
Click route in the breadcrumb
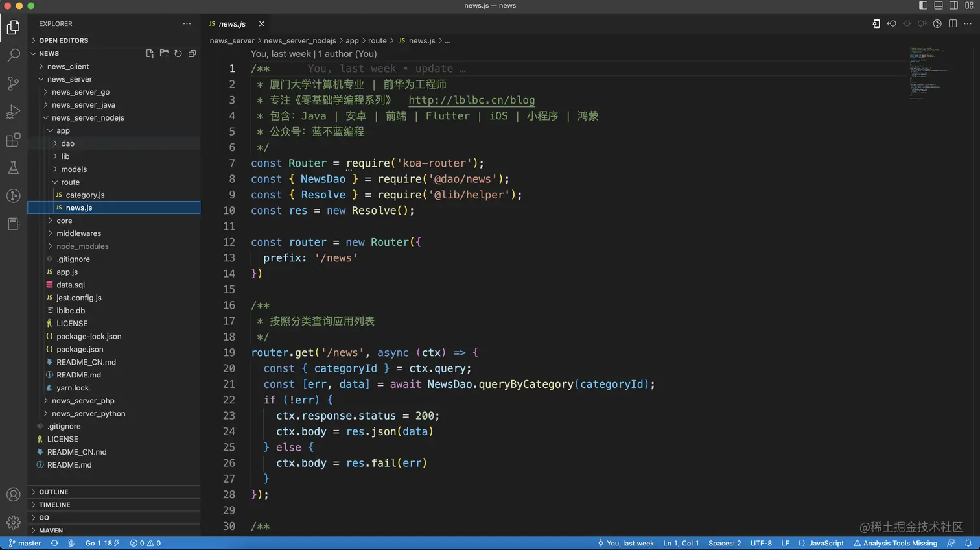point(377,40)
